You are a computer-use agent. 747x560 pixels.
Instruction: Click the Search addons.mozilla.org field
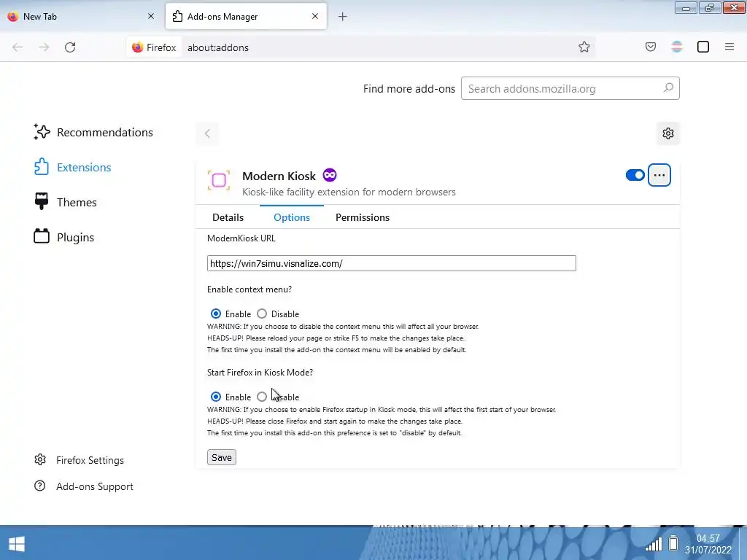[x=570, y=88]
